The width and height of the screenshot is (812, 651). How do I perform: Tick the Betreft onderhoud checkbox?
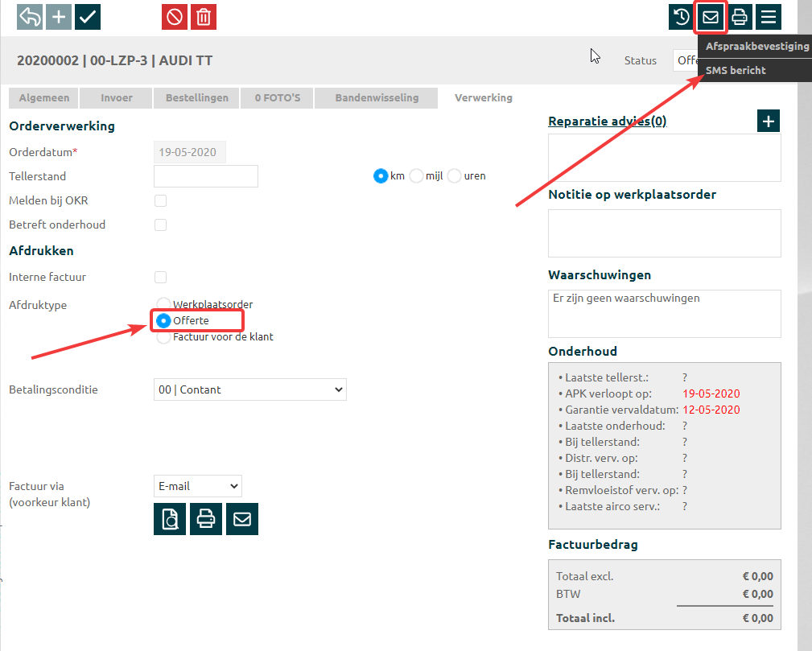pyautogui.click(x=161, y=225)
